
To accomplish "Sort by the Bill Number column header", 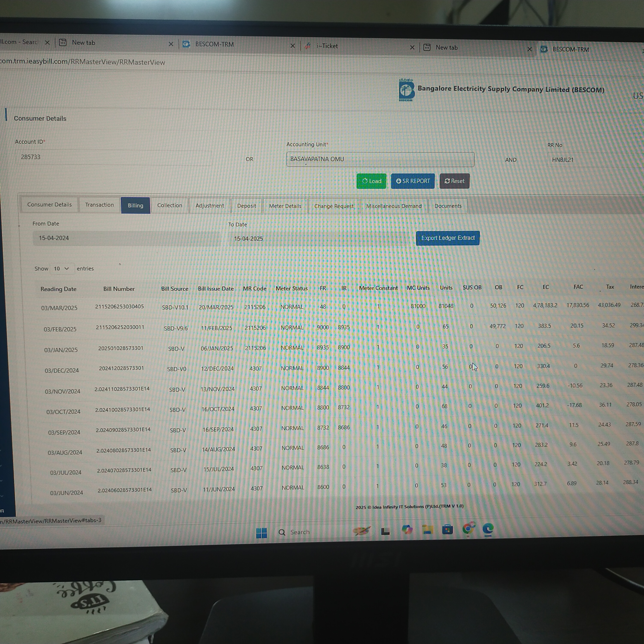I will (119, 289).
